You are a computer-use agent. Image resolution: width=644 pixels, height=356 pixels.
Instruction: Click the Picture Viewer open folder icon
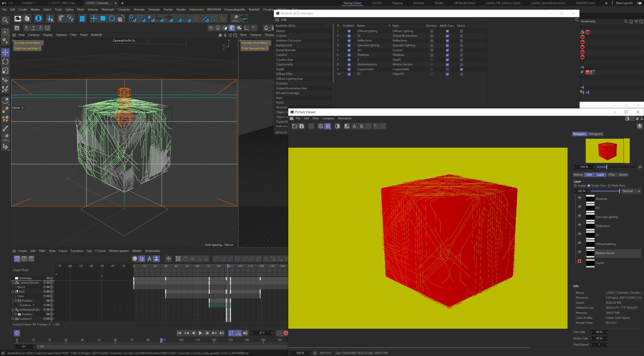point(294,126)
